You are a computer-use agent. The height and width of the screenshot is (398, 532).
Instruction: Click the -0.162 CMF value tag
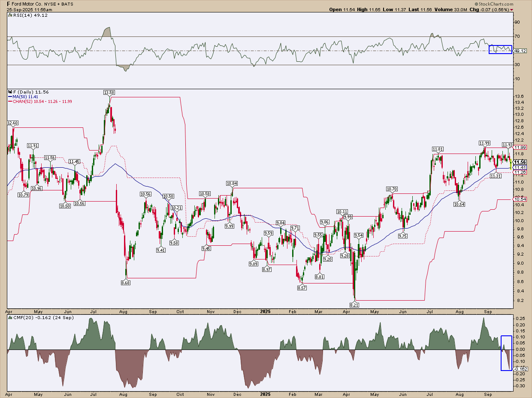[x=520, y=369]
